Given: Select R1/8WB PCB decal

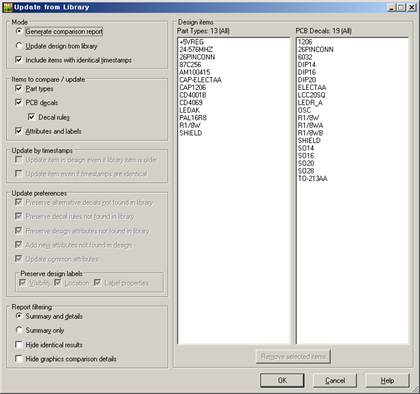Looking at the screenshot, I should (x=310, y=133).
